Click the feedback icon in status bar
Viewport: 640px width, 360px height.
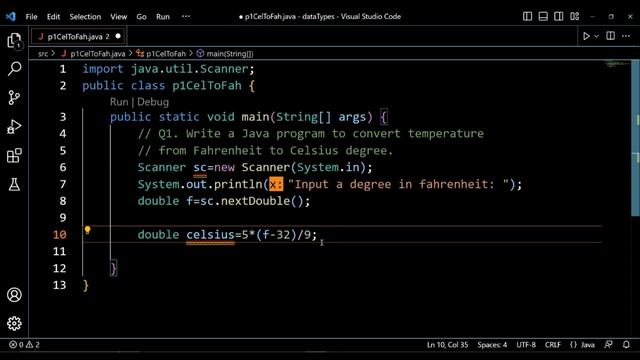(x=609, y=344)
